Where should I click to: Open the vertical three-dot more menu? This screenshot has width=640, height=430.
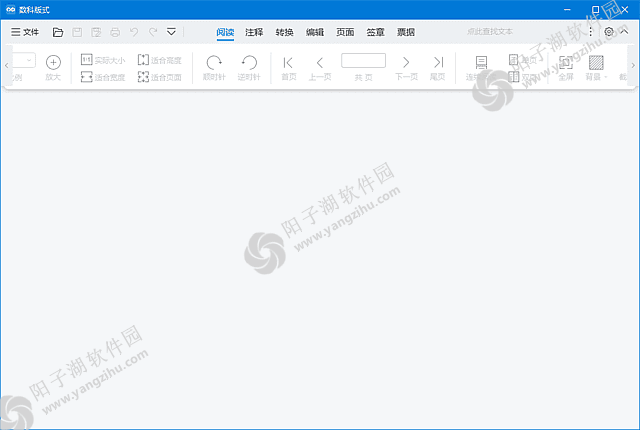(x=591, y=32)
